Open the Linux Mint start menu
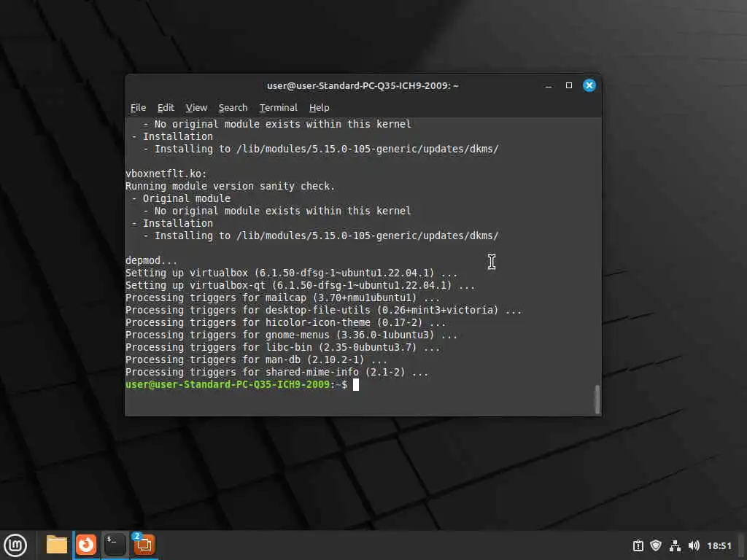Viewport: 747px width, 560px height. coord(15,545)
